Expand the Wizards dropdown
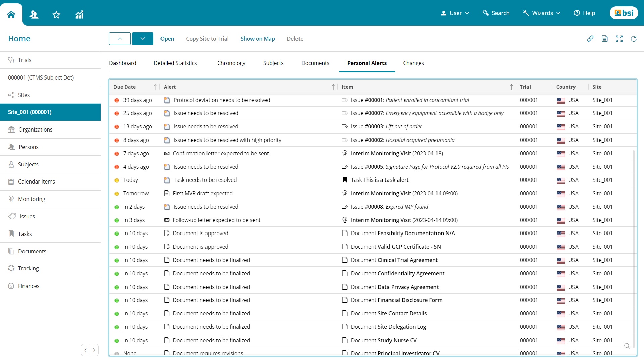The image size is (644, 362). pos(542,13)
